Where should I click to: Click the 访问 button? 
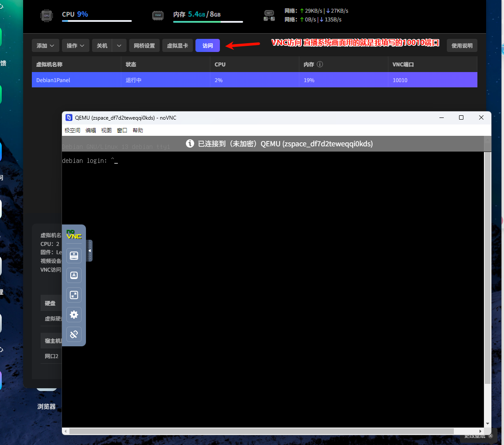click(x=208, y=46)
